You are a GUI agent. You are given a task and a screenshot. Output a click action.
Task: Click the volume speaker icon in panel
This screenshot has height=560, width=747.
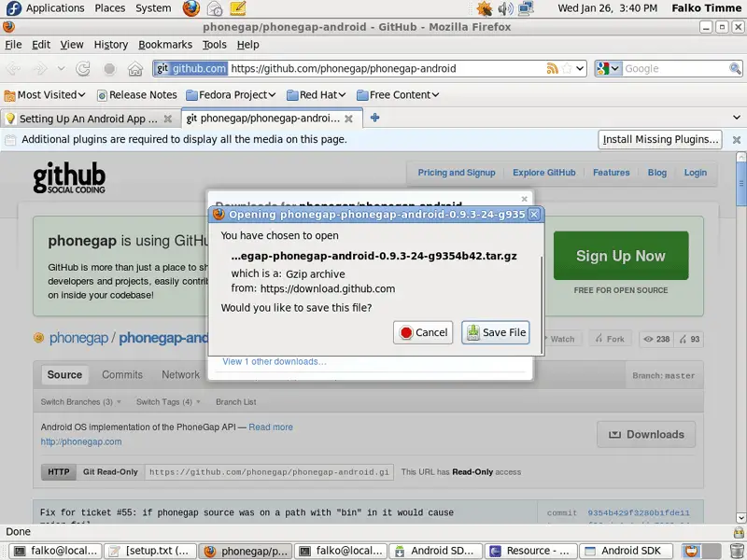[505, 8]
